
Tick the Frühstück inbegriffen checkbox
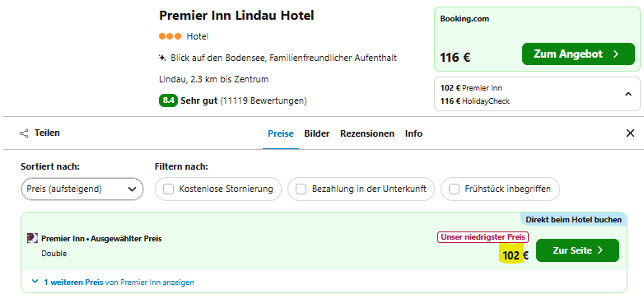(454, 189)
